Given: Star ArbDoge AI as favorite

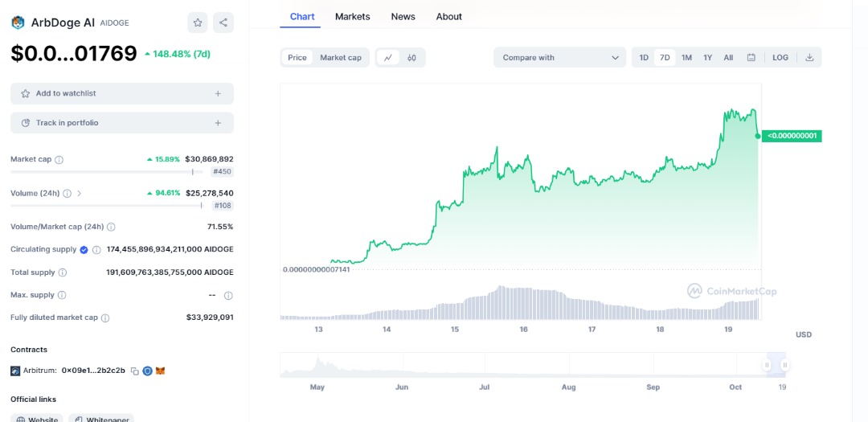Looking at the screenshot, I should (198, 23).
